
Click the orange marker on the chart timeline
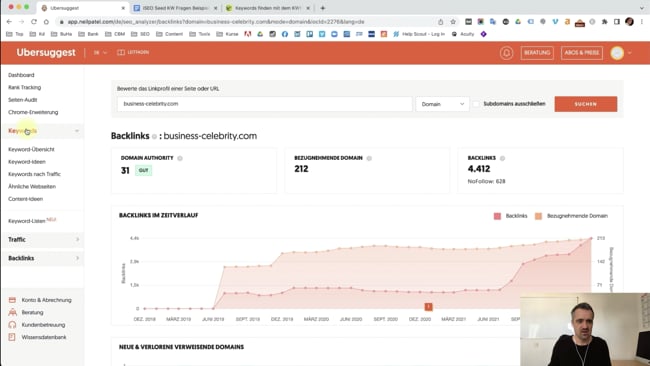(428, 307)
